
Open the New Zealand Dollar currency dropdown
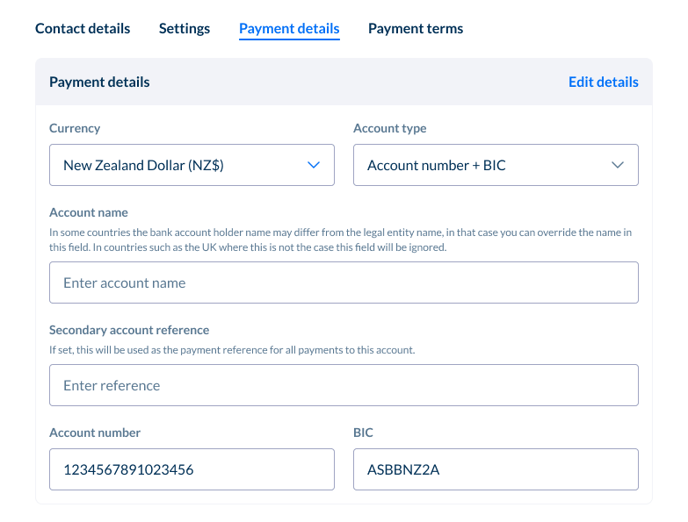point(180,165)
